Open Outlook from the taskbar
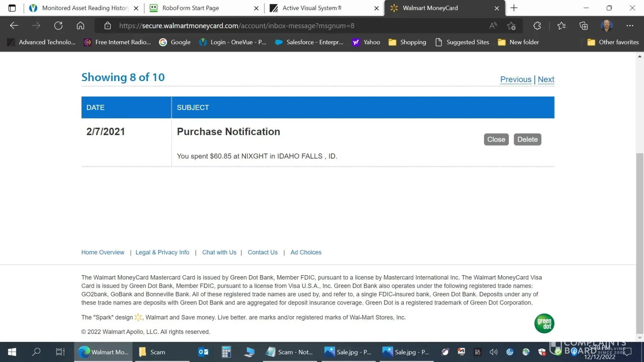The width and height of the screenshot is (644, 362). 203,352
